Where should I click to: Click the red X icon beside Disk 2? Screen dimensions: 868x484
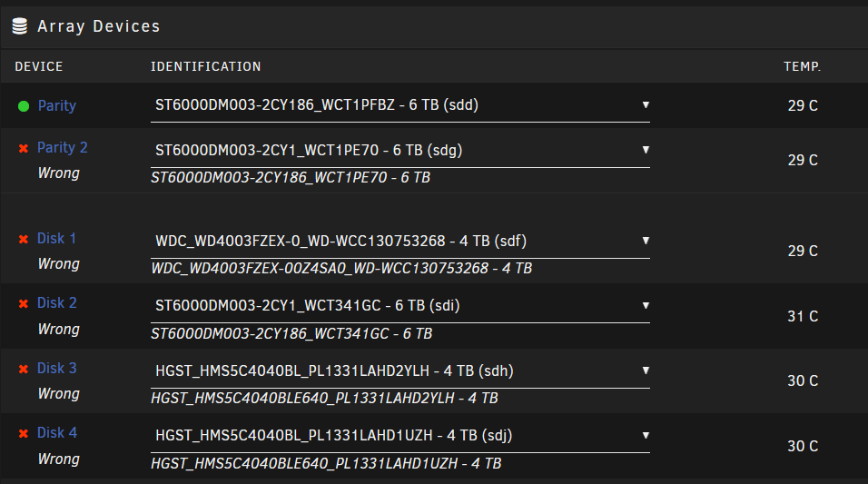pyautogui.click(x=24, y=303)
